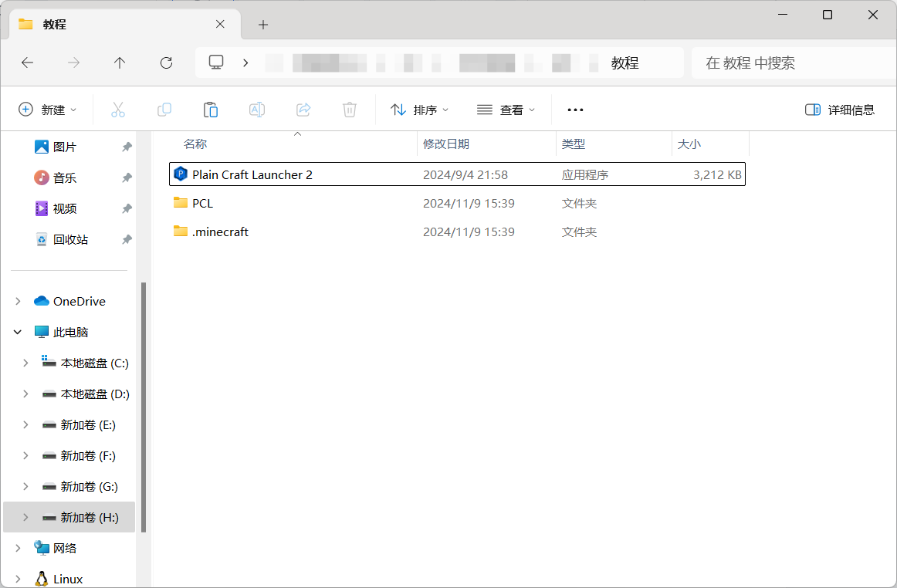Open the .minecraft folder
897x588 pixels.
coord(219,231)
